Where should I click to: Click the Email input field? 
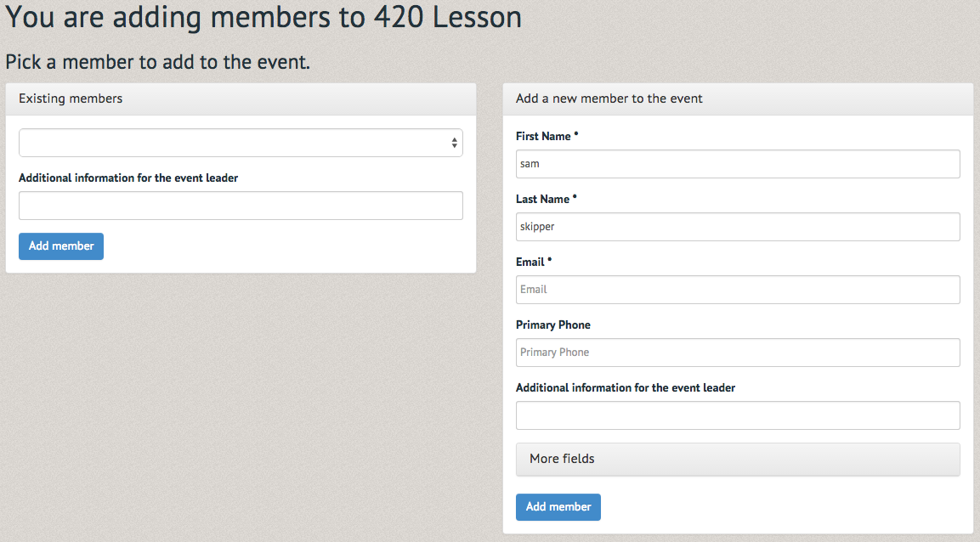(x=738, y=290)
